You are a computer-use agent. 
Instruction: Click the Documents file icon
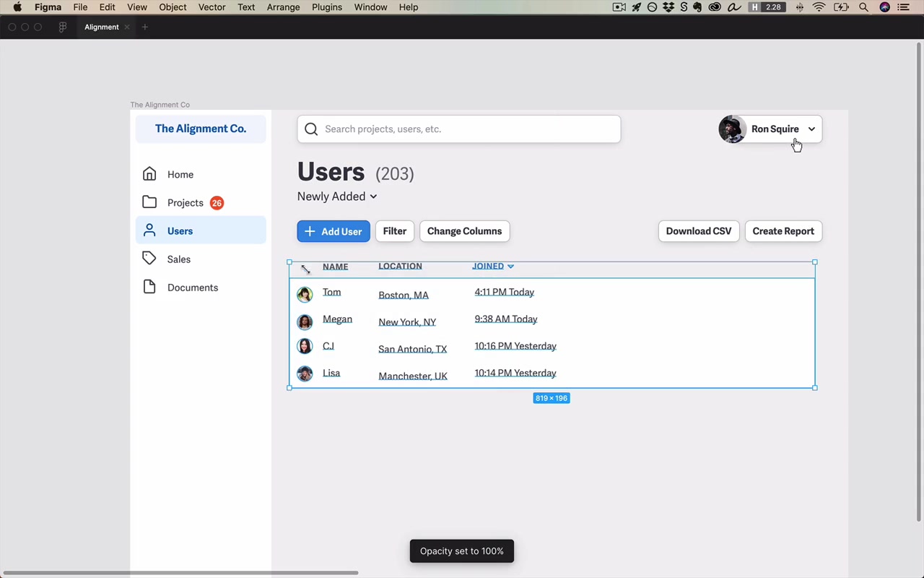point(149,287)
